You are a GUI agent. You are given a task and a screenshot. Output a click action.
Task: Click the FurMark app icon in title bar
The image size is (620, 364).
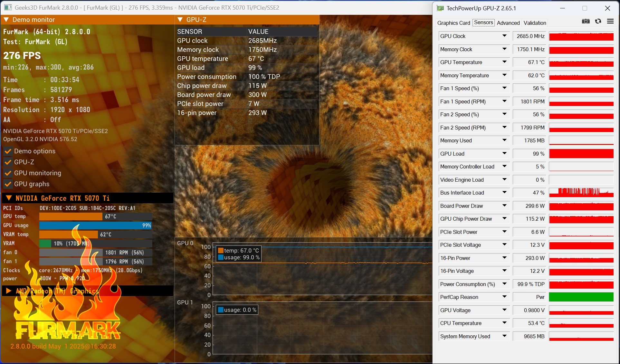tap(8, 7)
